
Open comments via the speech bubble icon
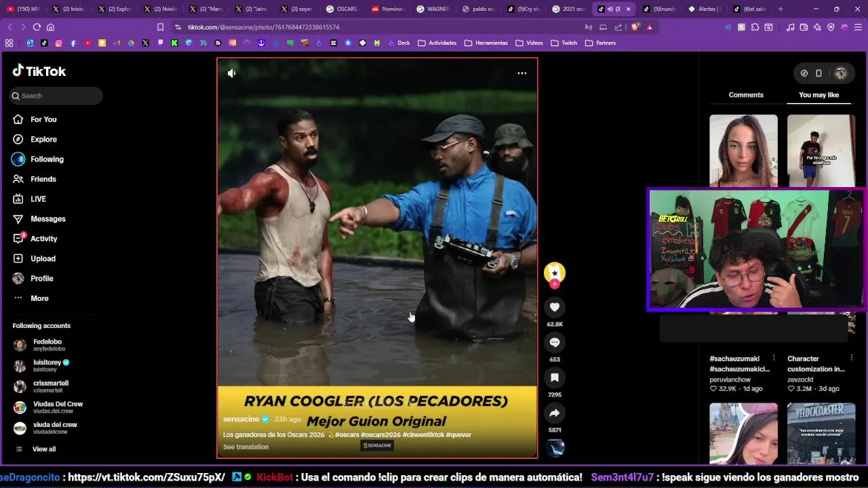tap(555, 342)
